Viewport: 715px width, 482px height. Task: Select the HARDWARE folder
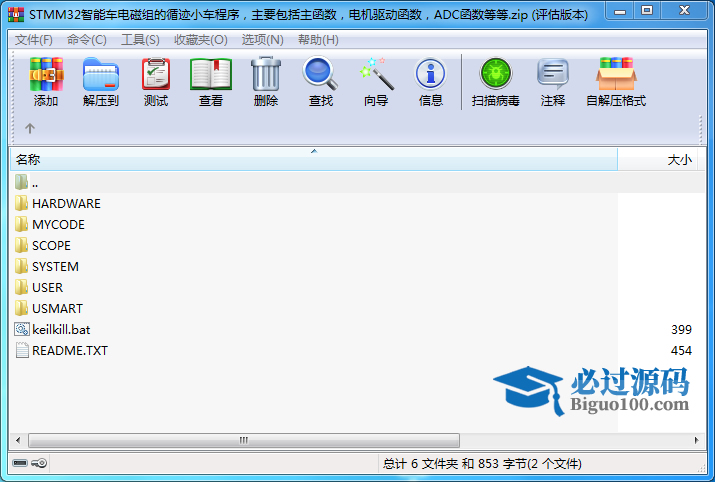(x=66, y=203)
